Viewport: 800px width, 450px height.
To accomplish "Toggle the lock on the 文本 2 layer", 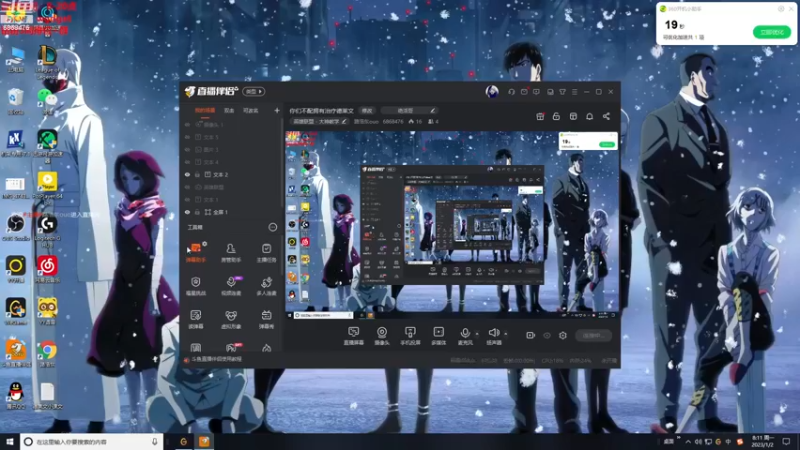I will tap(197, 174).
